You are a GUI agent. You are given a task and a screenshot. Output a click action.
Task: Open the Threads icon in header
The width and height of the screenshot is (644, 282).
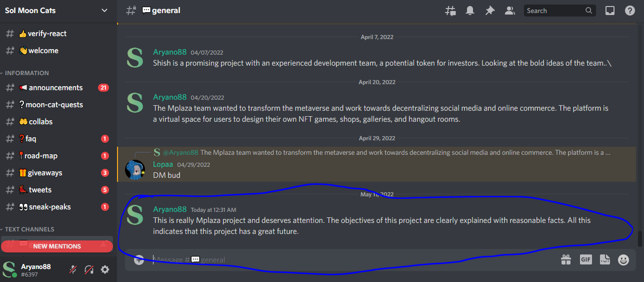coord(450,11)
